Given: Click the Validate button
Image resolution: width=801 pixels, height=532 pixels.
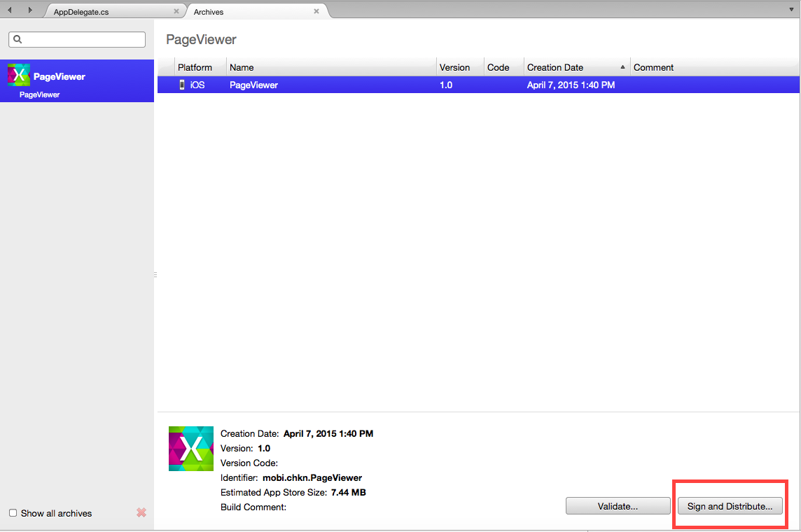Looking at the screenshot, I should point(617,505).
